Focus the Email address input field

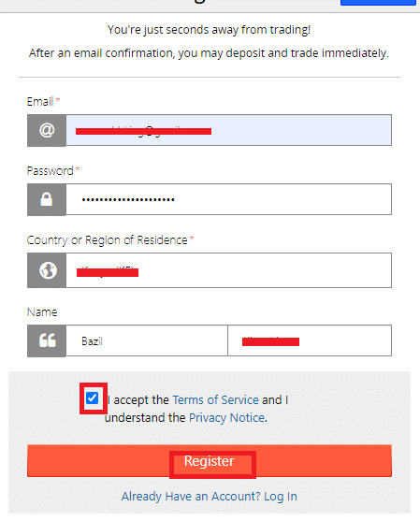[228, 130]
